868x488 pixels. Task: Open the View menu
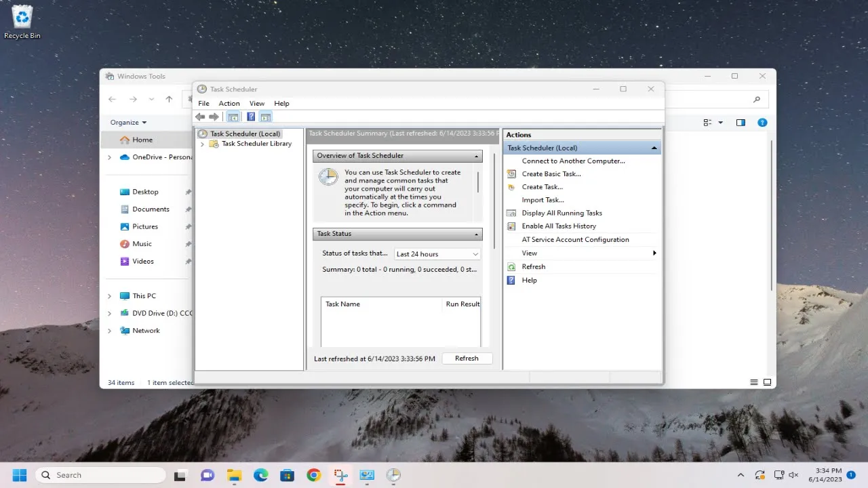(x=257, y=104)
